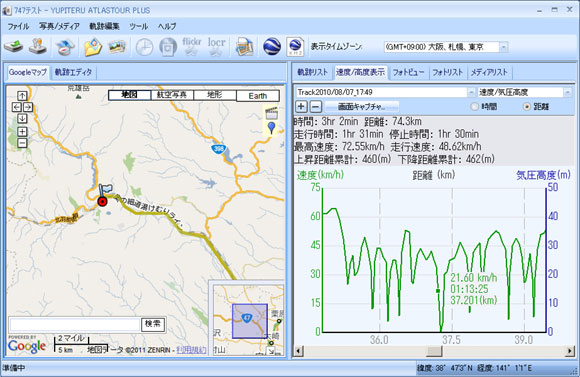Pan the map up with arrow button
The width and height of the screenshot is (580, 377).
22,95
